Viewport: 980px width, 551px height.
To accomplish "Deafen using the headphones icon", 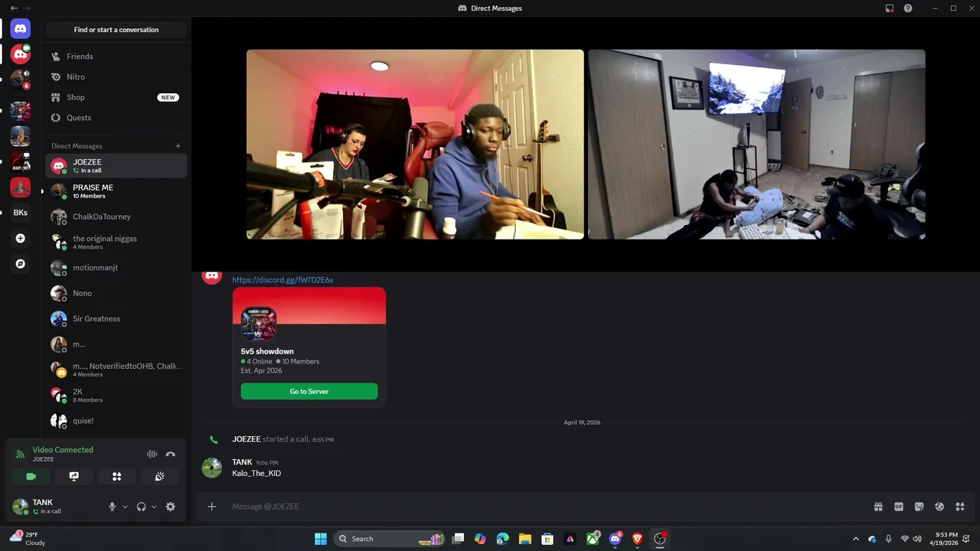I will pos(141,507).
